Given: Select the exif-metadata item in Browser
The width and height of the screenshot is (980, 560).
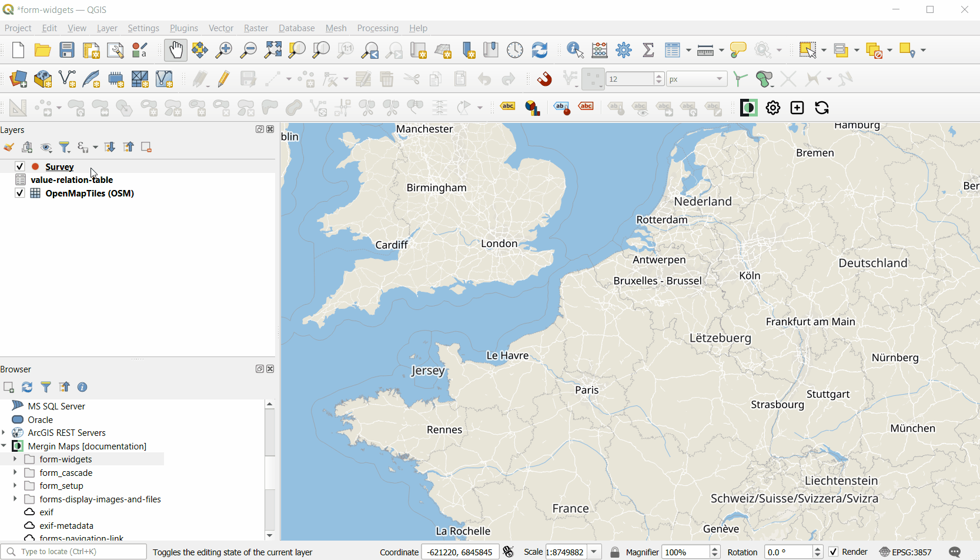Looking at the screenshot, I should point(66,525).
